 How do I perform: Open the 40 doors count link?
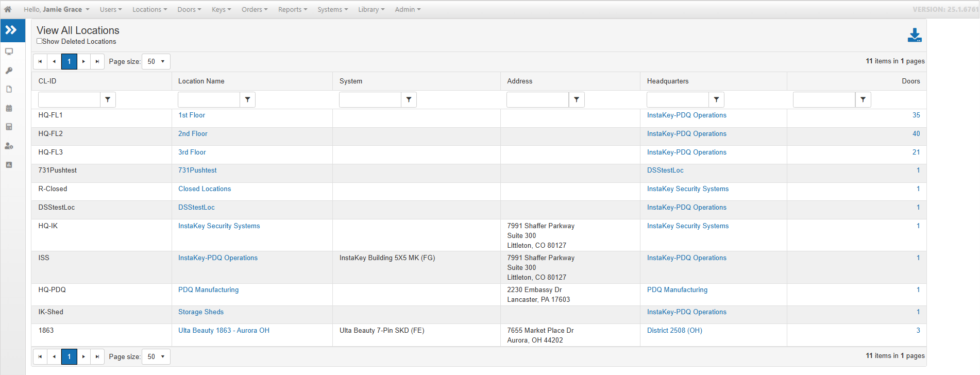(x=916, y=134)
